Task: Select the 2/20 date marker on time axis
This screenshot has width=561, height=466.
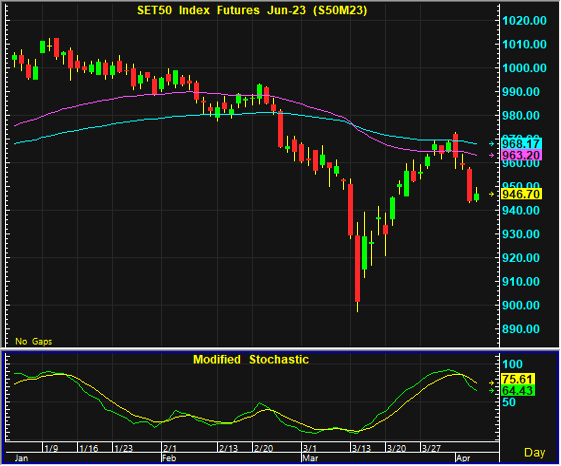Action: [263, 448]
